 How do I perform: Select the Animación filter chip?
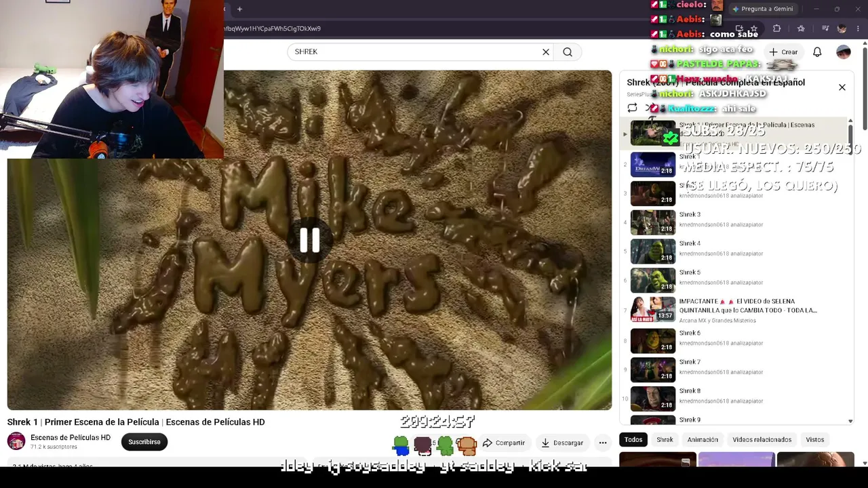pyautogui.click(x=703, y=440)
